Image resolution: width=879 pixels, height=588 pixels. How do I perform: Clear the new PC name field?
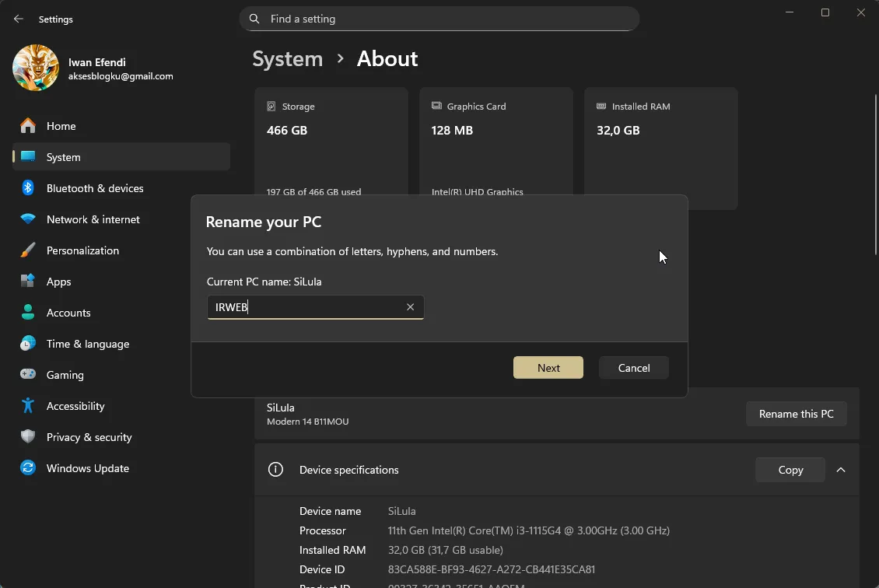pyautogui.click(x=410, y=306)
